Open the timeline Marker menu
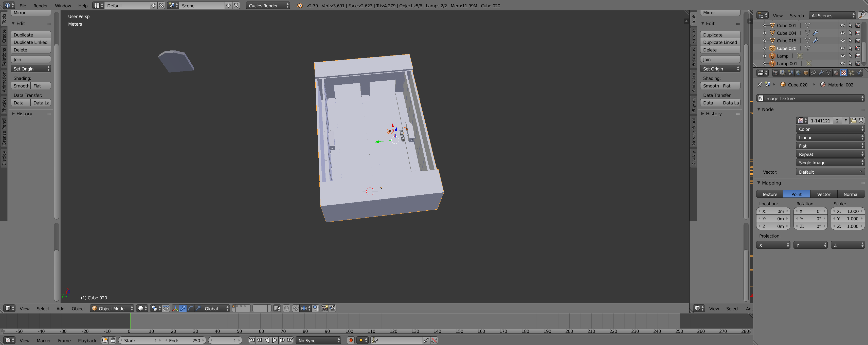 (x=44, y=340)
